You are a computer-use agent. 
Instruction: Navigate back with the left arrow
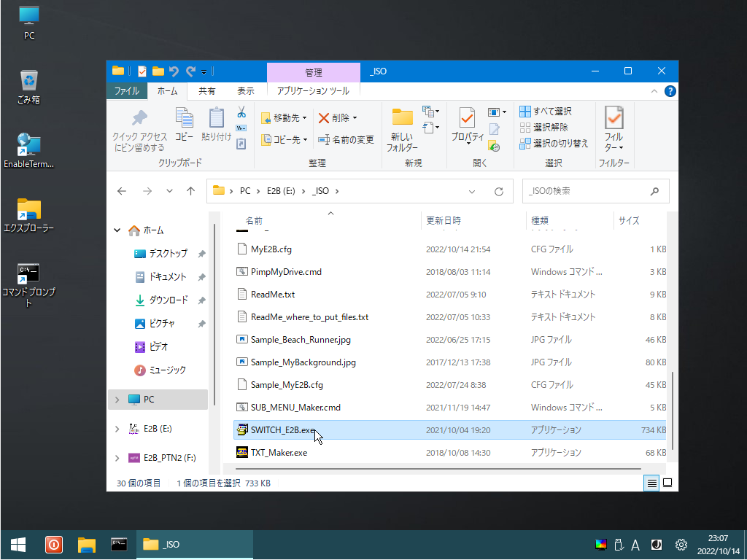(x=122, y=191)
